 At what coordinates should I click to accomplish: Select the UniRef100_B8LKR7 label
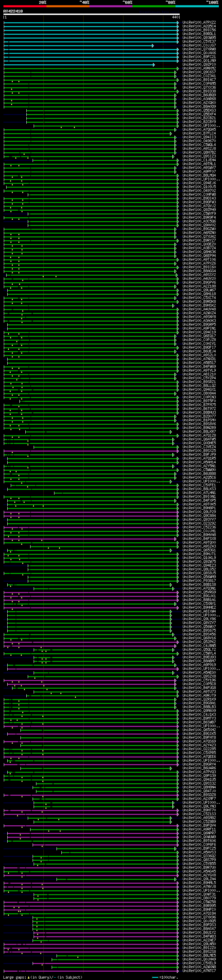coord(199,431)
